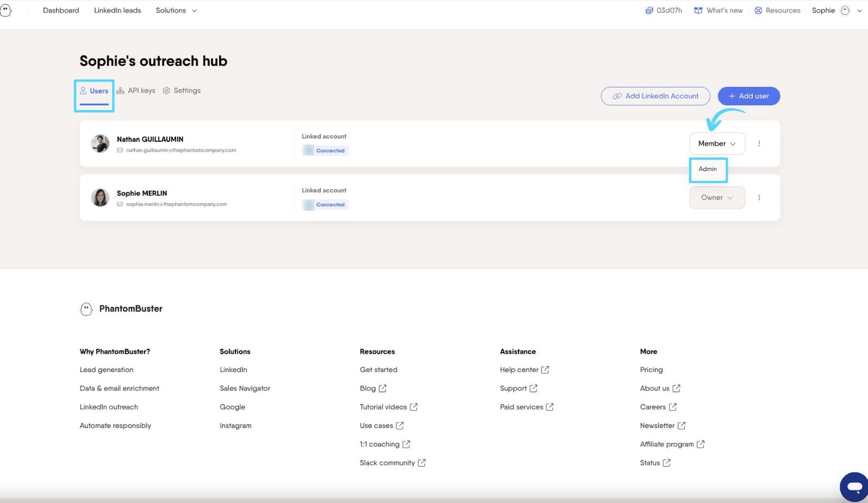Click external link icon beside Status

pos(667,463)
